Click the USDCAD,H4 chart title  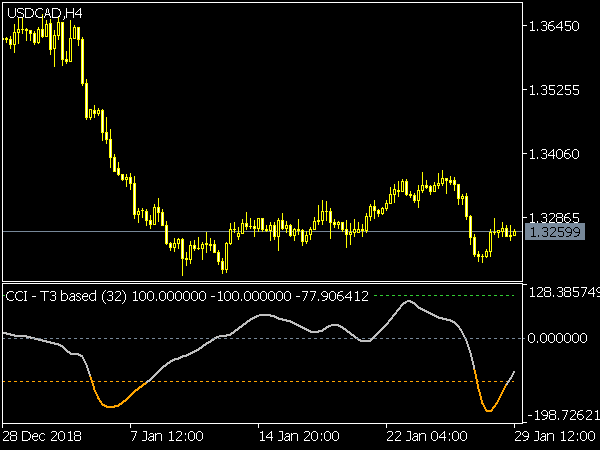44,13
